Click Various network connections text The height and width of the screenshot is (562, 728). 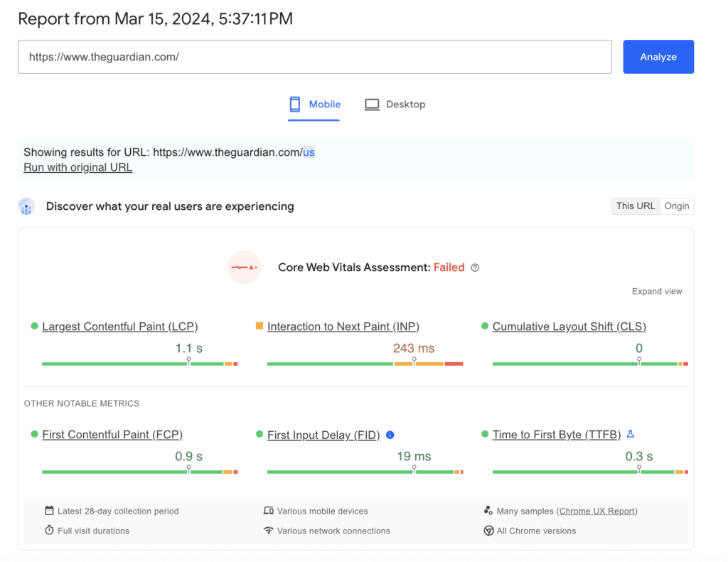(x=333, y=531)
